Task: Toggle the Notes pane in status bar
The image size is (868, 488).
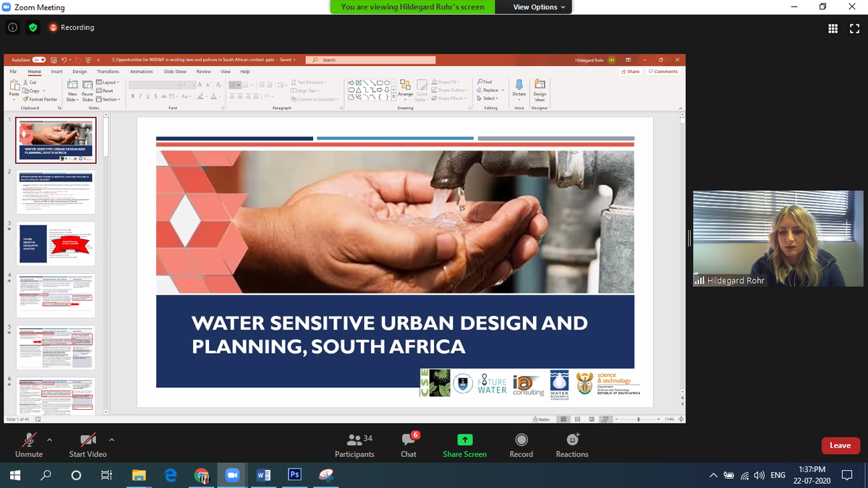Action: coord(541,419)
